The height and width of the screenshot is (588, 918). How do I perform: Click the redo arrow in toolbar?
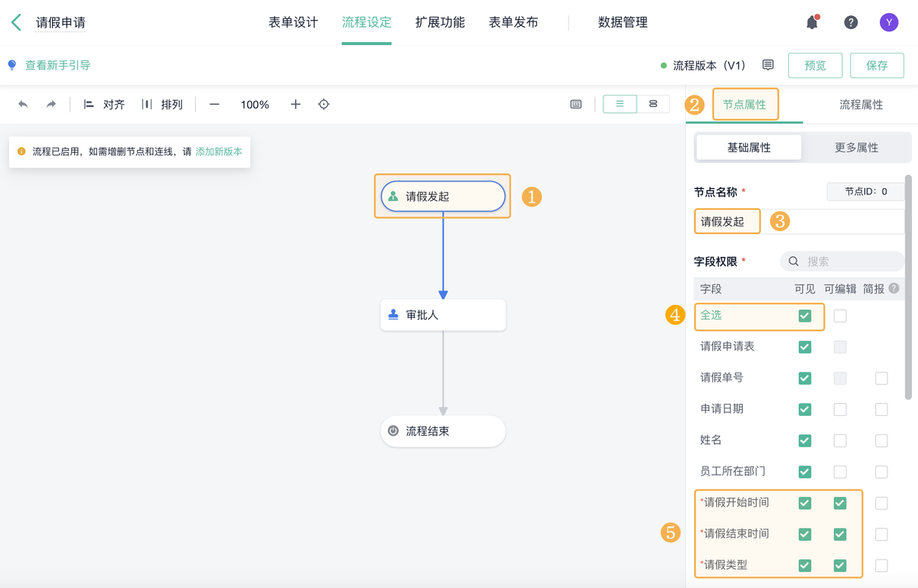(51, 104)
